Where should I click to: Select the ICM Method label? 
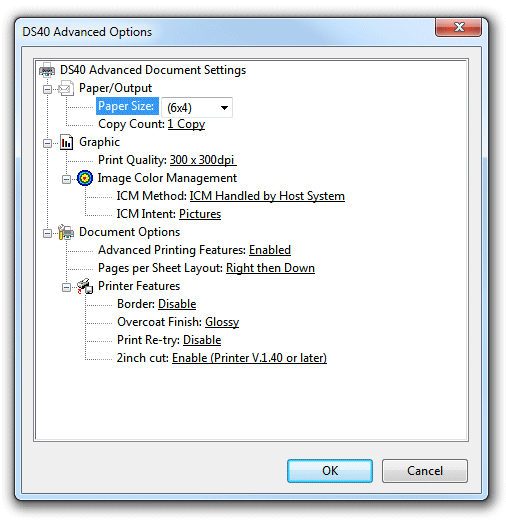click(151, 196)
